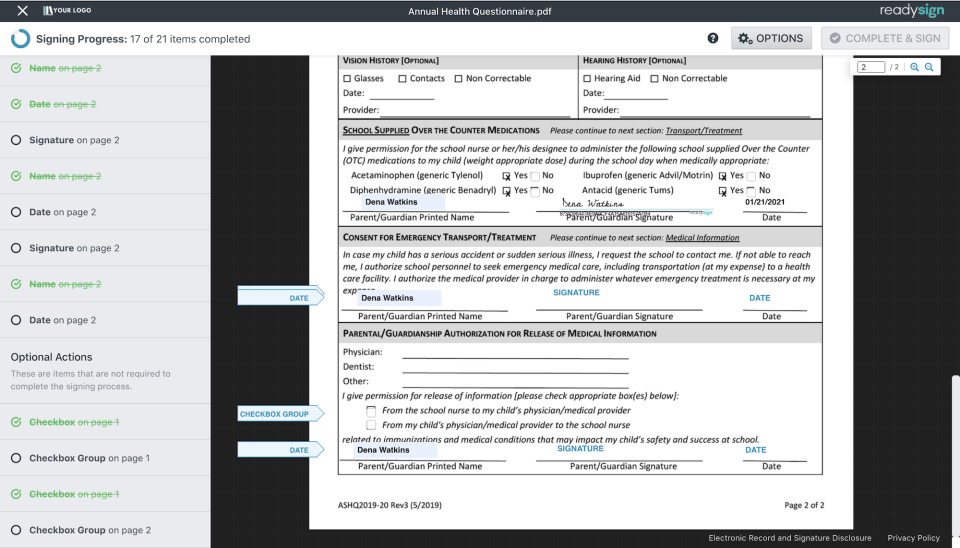Check the Contacts checkbox
The height and width of the screenshot is (548, 960).
click(x=402, y=78)
